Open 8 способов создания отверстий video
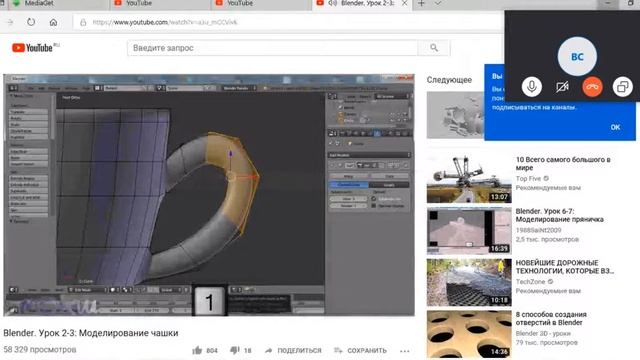 coord(551,318)
